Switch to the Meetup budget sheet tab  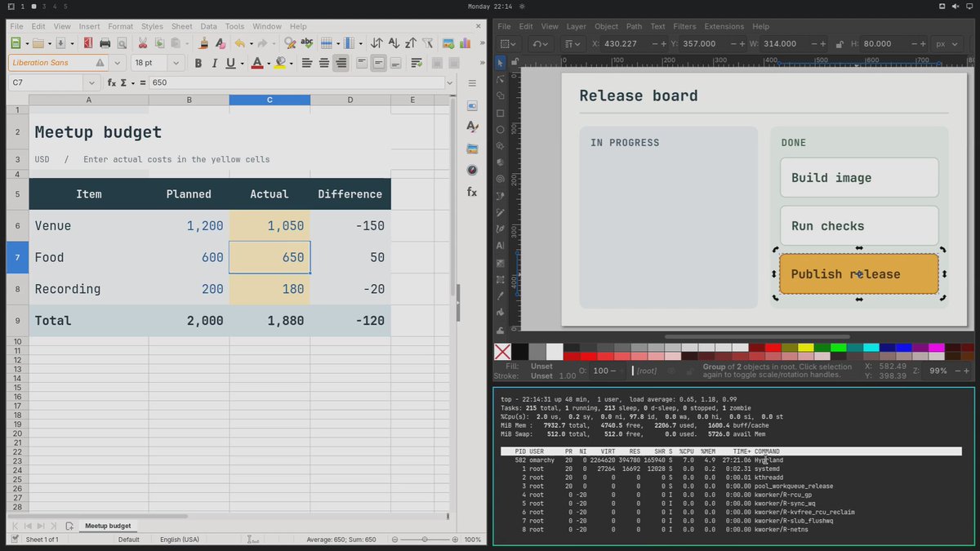pyautogui.click(x=108, y=526)
